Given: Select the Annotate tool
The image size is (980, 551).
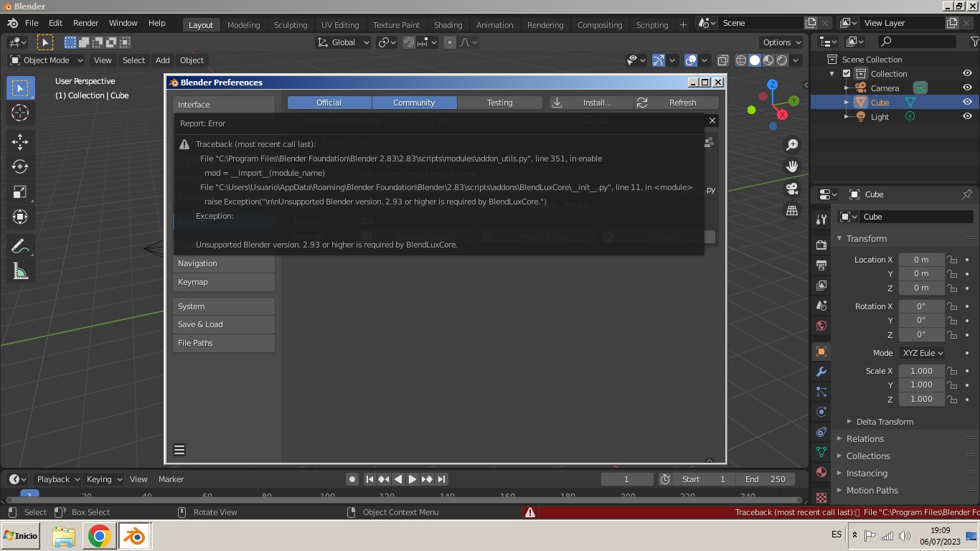Looking at the screenshot, I should (x=20, y=246).
